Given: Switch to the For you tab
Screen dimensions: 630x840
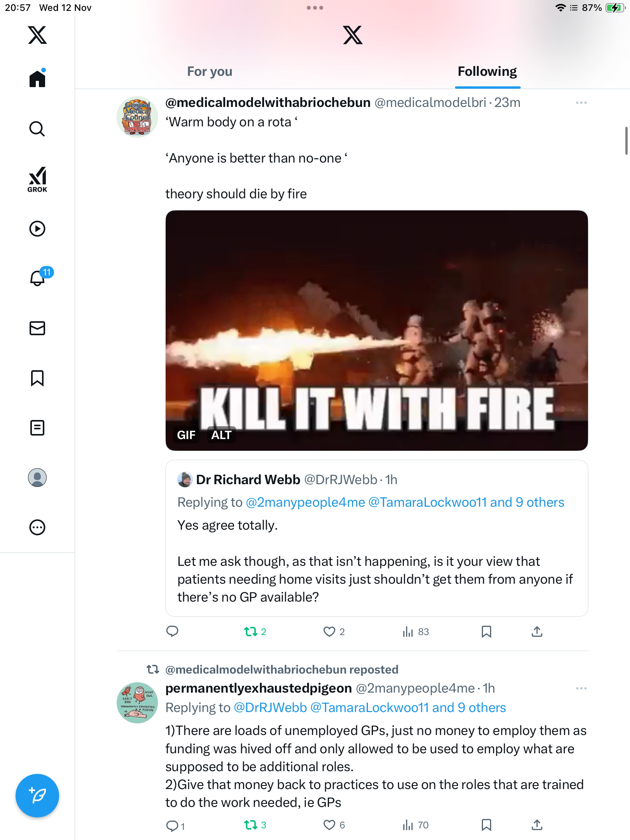Looking at the screenshot, I should pos(210,72).
